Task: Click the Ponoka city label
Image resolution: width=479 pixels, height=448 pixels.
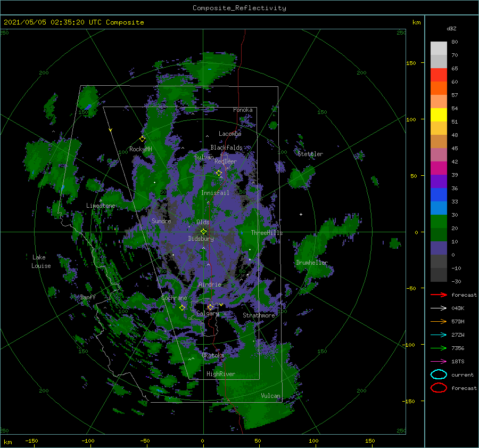Action: click(243, 110)
